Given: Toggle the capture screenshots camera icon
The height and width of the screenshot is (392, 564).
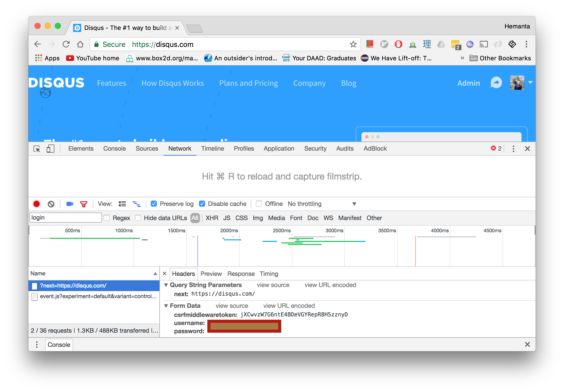Looking at the screenshot, I should [70, 204].
